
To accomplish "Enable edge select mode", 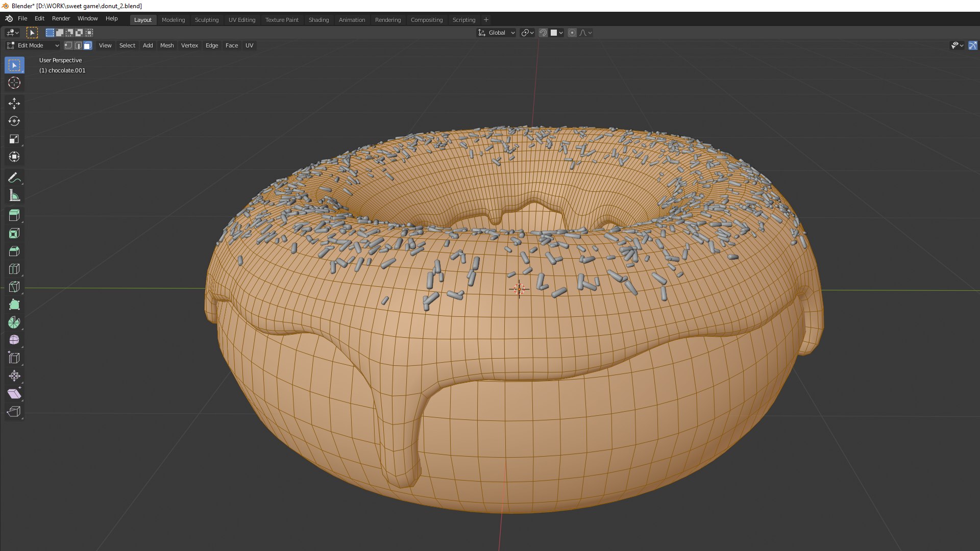I will tap(78, 45).
